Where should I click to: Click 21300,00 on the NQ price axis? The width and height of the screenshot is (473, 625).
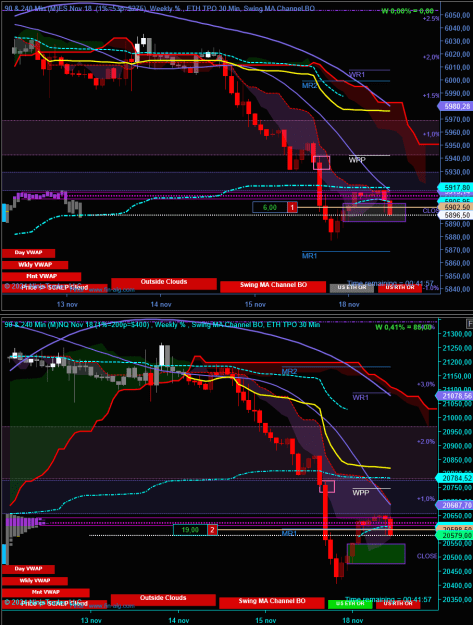tap(457, 334)
